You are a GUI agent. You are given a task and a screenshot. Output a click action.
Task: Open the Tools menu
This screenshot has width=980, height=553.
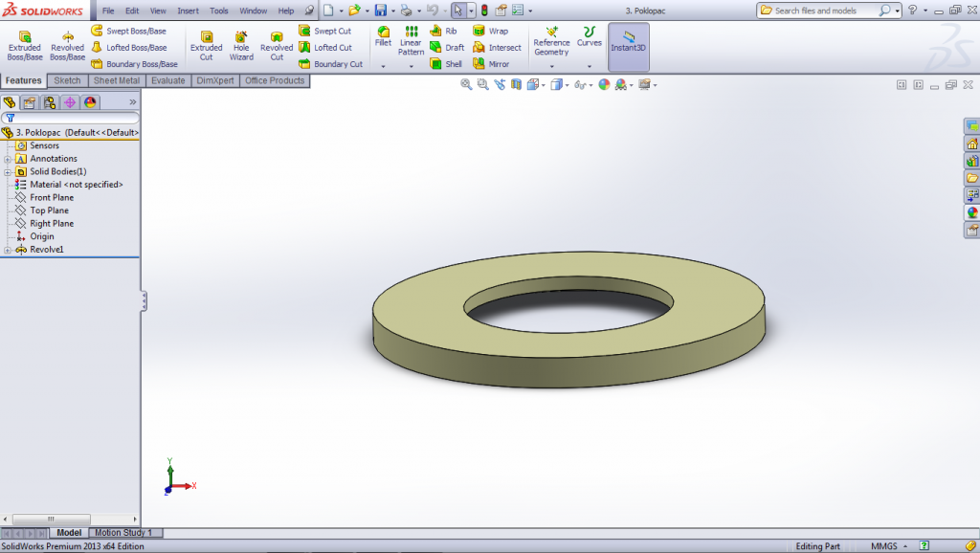pyautogui.click(x=219, y=11)
